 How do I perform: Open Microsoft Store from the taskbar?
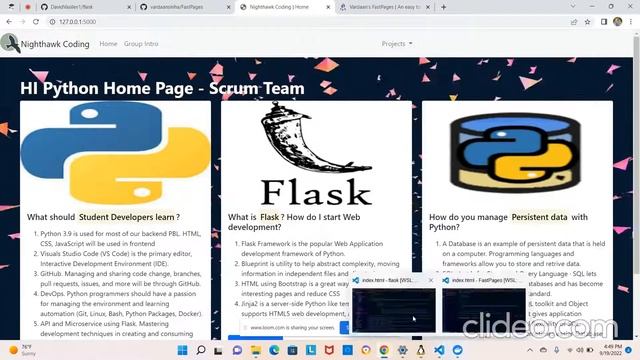[292, 350]
